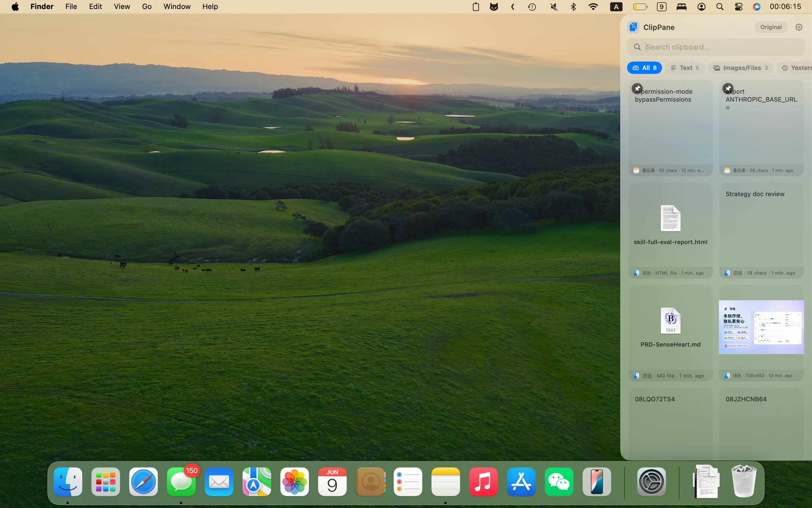812x508 pixels.
Task: Open ClipPane settings gear icon
Action: point(798,27)
